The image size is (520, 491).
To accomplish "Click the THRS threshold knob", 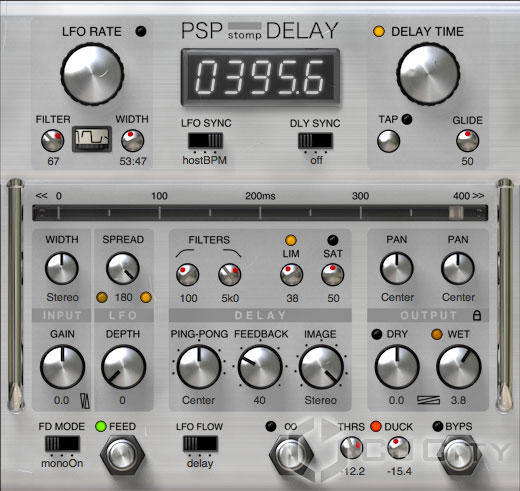I will pos(351,448).
